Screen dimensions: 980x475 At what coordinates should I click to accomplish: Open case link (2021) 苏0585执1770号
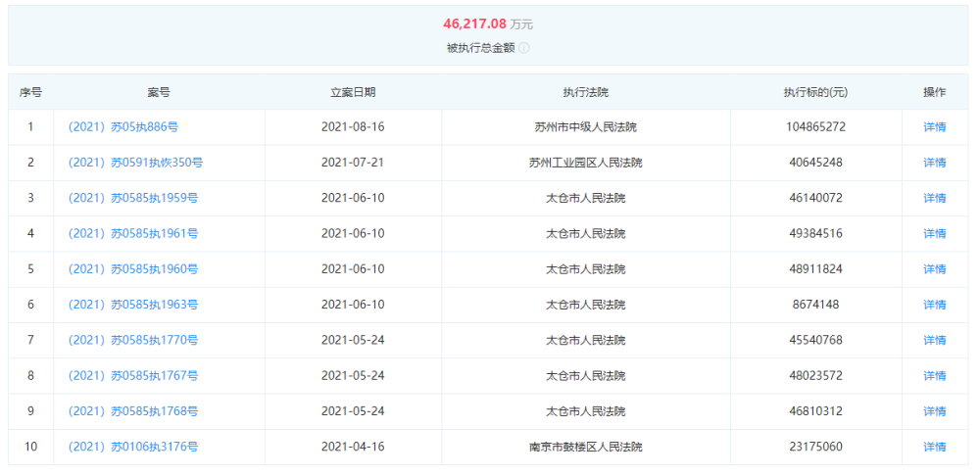(x=133, y=341)
